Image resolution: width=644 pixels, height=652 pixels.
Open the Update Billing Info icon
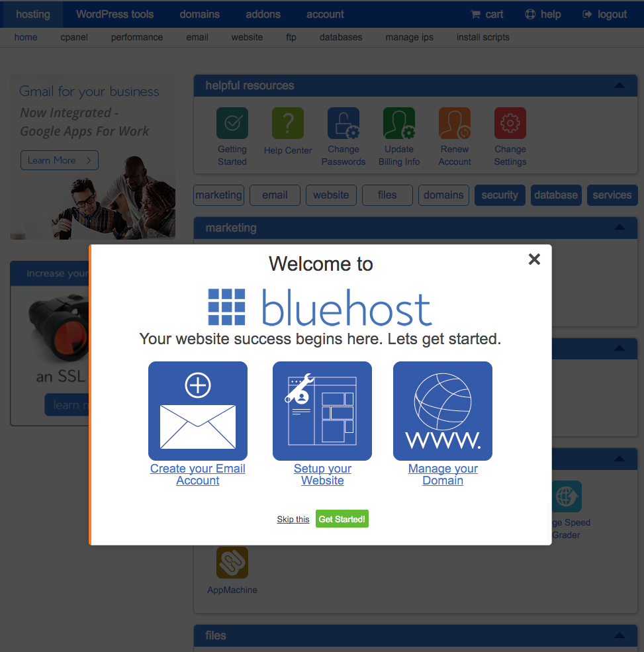pos(399,123)
